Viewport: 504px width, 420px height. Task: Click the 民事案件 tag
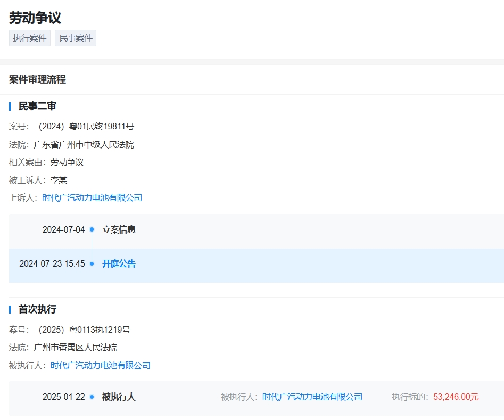(x=76, y=38)
